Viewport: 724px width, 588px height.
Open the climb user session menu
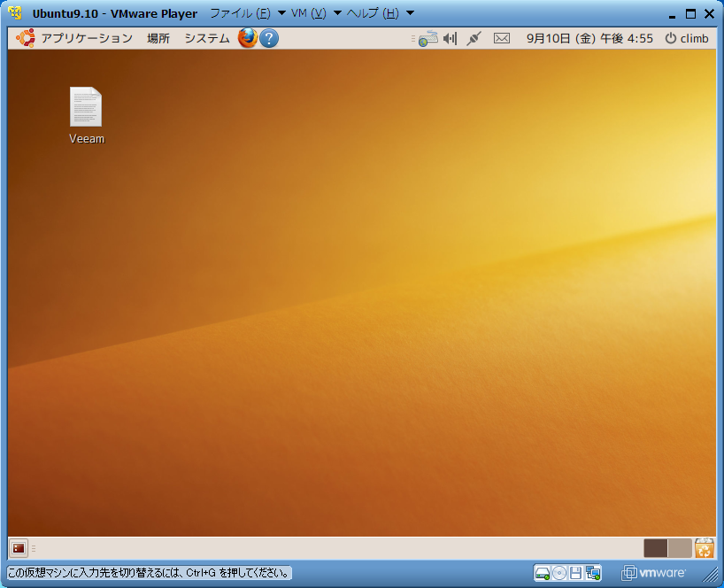point(687,38)
